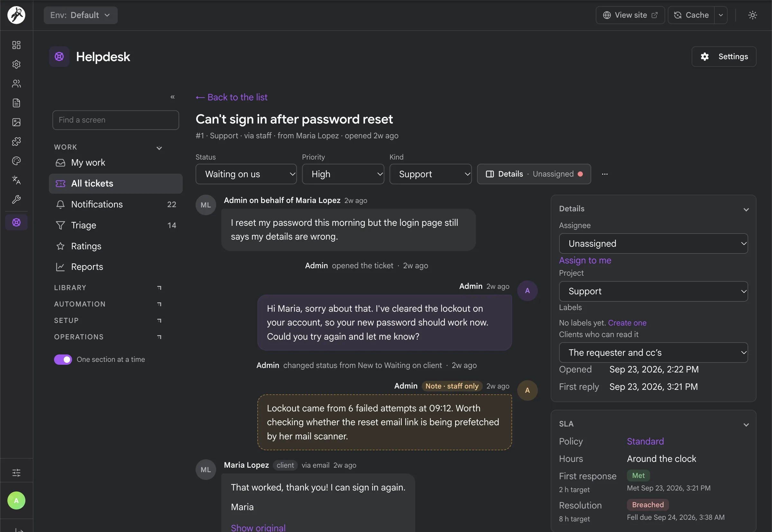Open the palette theme icon in sidebar
This screenshot has width=772, height=532.
16,161
